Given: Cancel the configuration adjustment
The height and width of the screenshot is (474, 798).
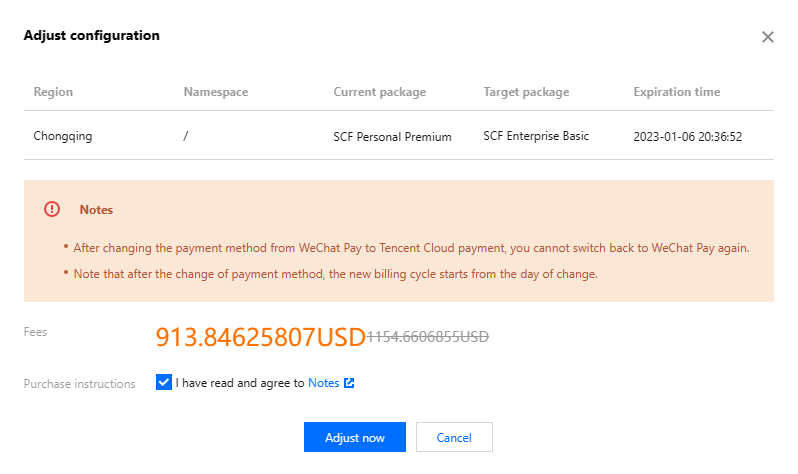Looking at the screenshot, I should (454, 438).
